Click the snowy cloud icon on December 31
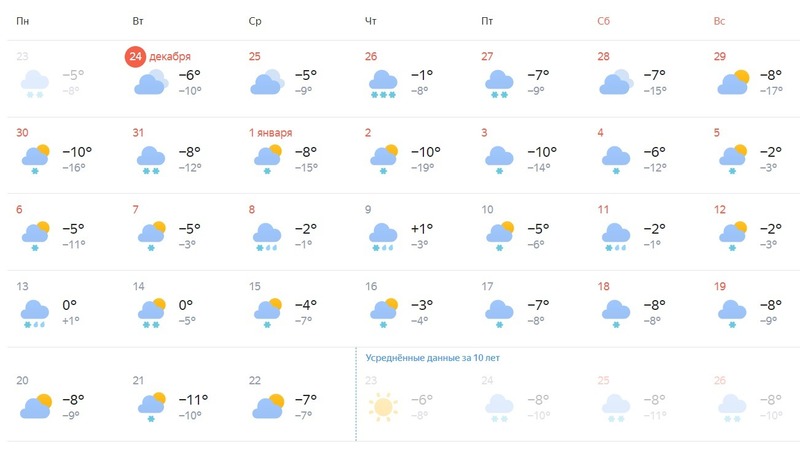 coord(151,160)
